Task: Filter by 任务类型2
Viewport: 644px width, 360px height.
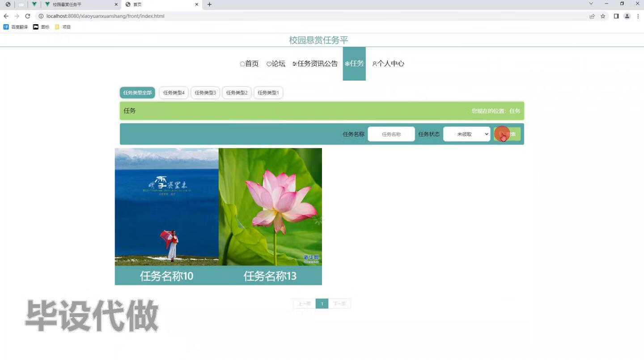Action: pos(237,93)
